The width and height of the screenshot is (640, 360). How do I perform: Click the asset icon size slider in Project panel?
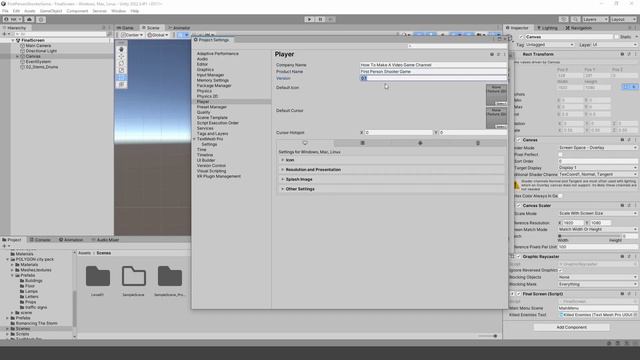[x=488, y=336]
